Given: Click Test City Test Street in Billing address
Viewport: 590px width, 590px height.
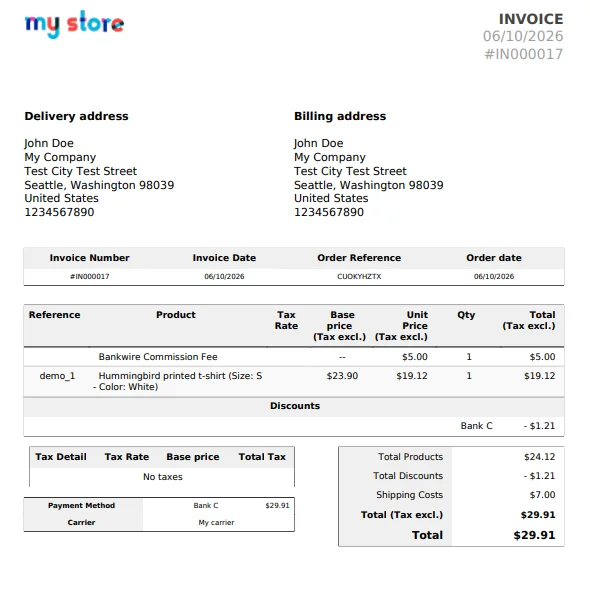Looking at the screenshot, I should 350,171.
